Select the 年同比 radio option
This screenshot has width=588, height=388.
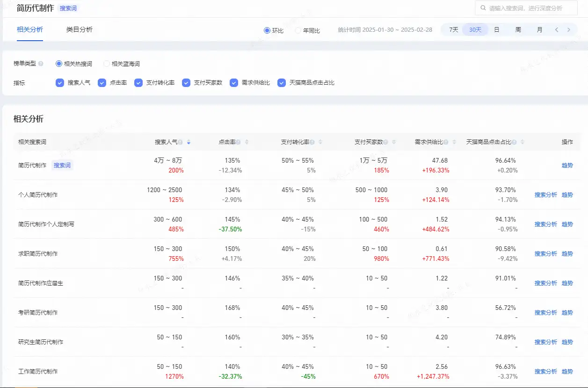pyautogui.click(x=298, y=30)
